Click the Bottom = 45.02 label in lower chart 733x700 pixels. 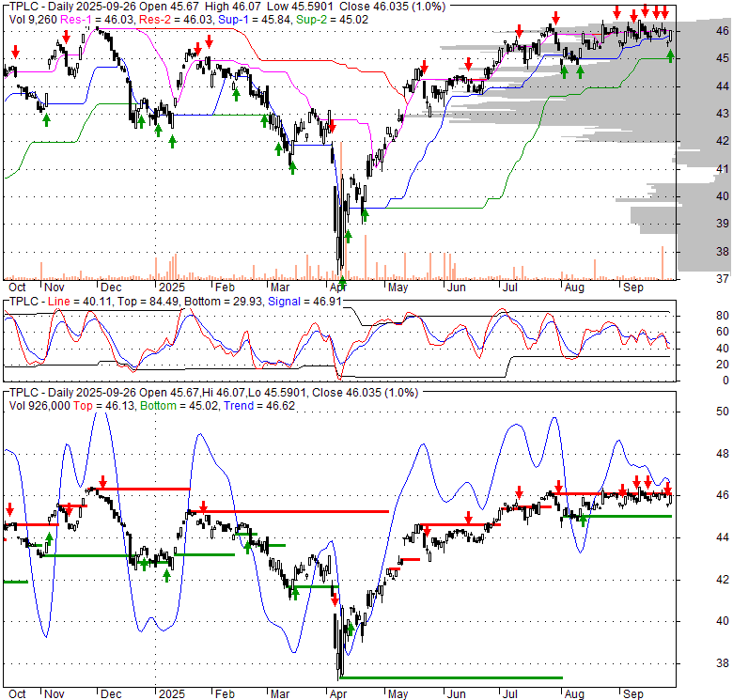[x=179, y=406]
